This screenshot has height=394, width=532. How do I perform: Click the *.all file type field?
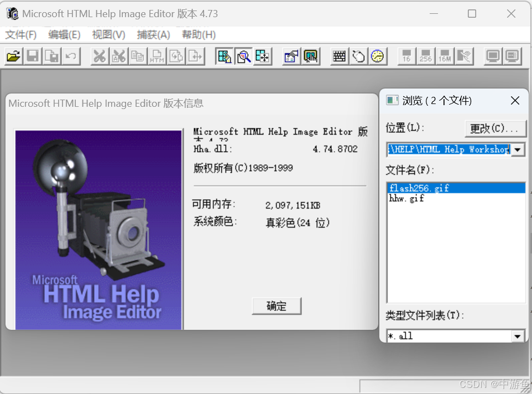449,336
